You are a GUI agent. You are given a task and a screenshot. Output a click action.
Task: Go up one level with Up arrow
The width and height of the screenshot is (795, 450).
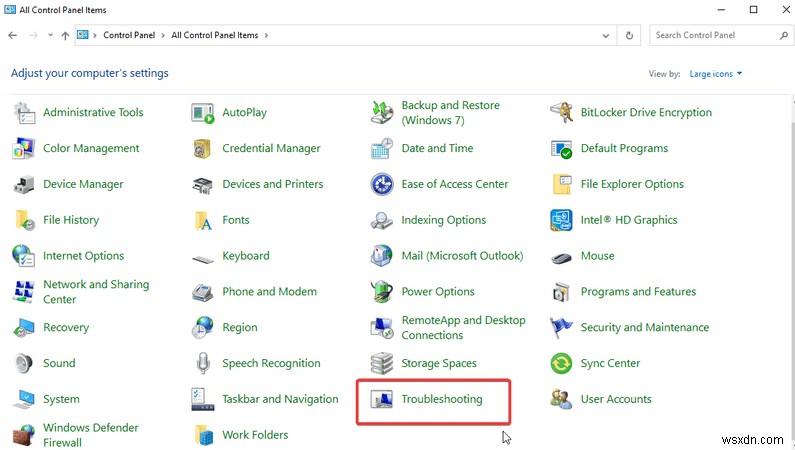point(65,35)
